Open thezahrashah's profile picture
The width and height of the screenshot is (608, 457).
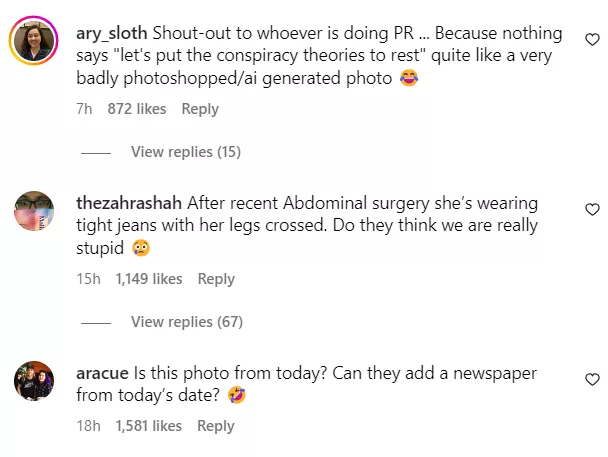tap(36, 211)
